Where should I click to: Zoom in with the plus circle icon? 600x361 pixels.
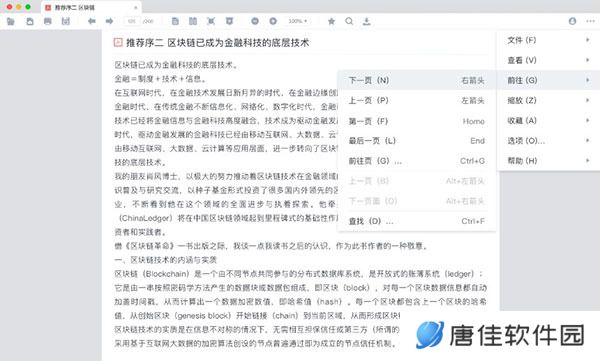tap(273, 21)
